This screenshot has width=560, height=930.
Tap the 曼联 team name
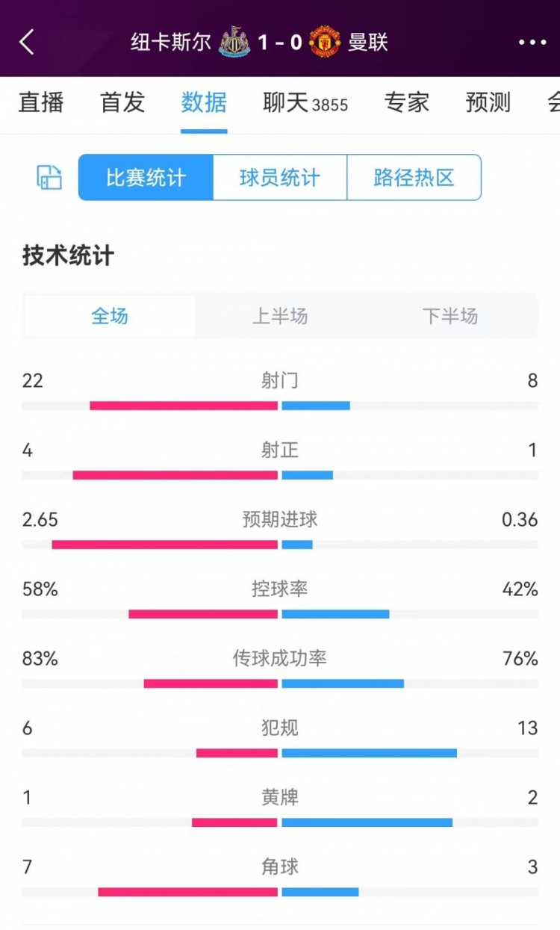[368, 43]
